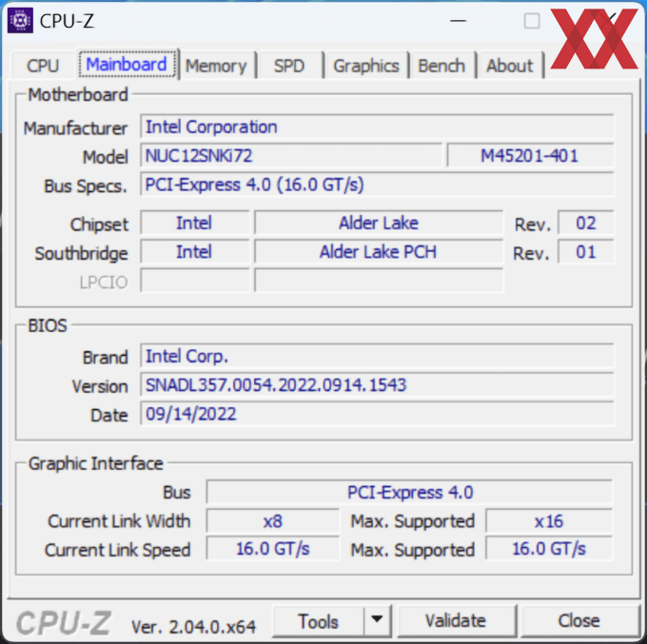Click the maximize window button

coord(532,20)
